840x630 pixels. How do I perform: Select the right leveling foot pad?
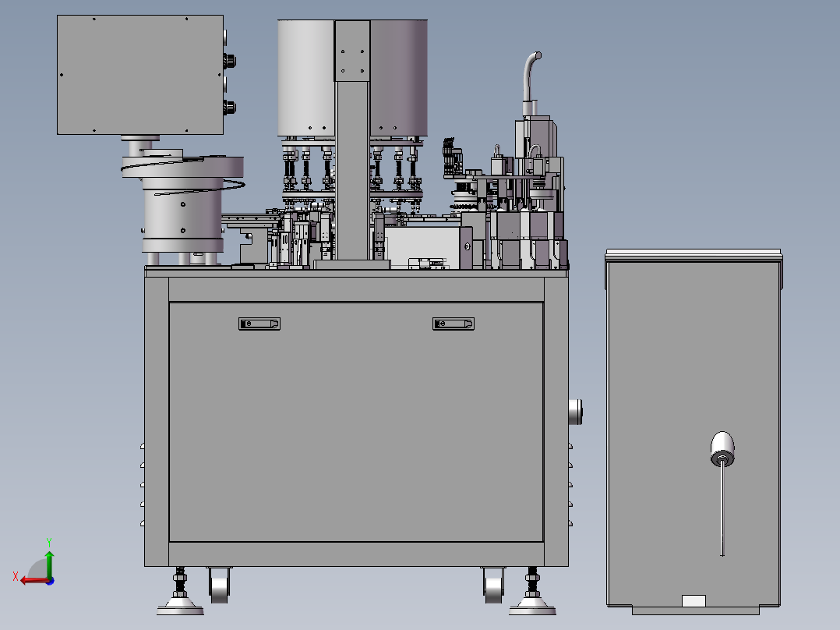point(532,607)
